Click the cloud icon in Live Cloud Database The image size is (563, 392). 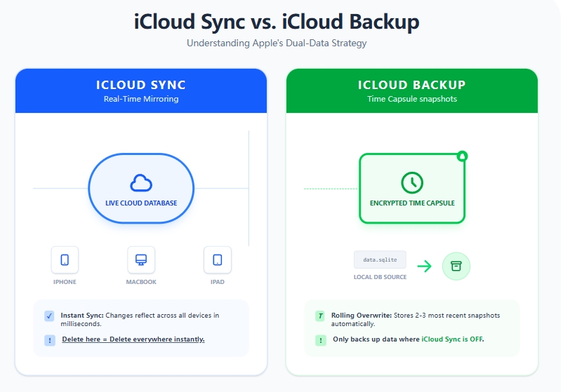141,183
